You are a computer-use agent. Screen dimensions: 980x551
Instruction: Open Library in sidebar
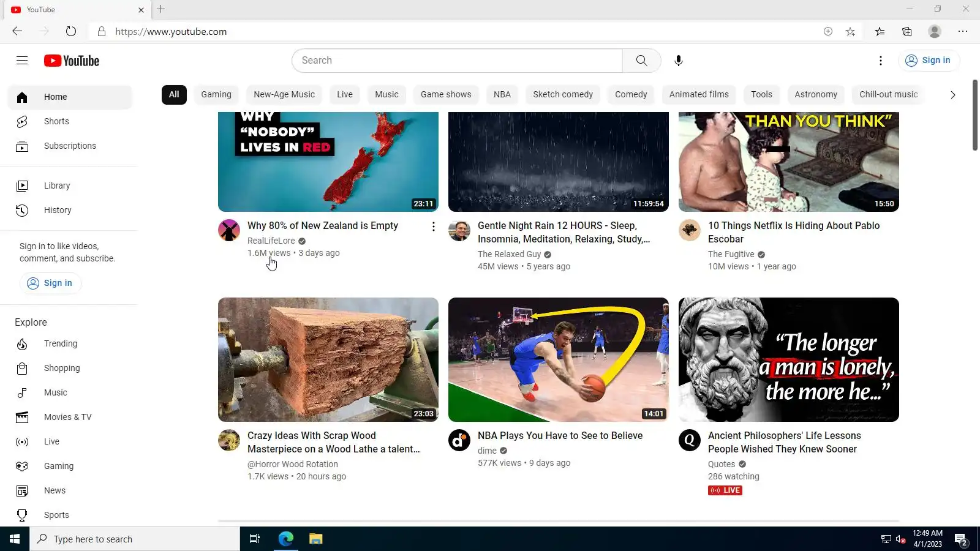(x=70, y=186)
